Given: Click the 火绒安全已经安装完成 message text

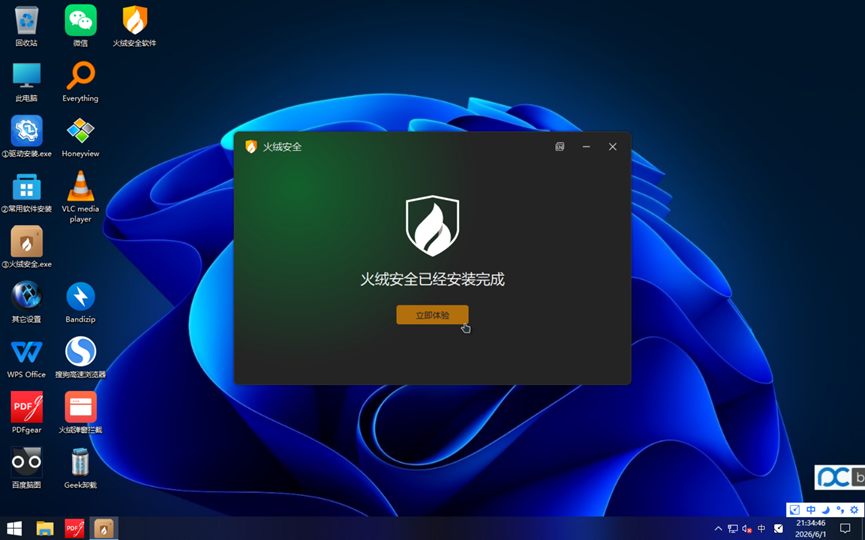Looking at the screenshot, I should click(432, 279).
